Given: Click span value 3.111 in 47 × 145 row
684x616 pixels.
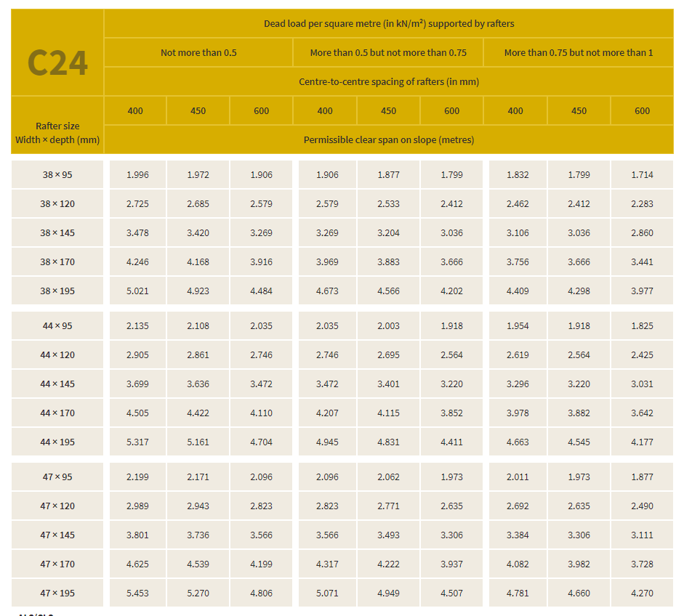Looking at the screenshot, I should [642, 535].
